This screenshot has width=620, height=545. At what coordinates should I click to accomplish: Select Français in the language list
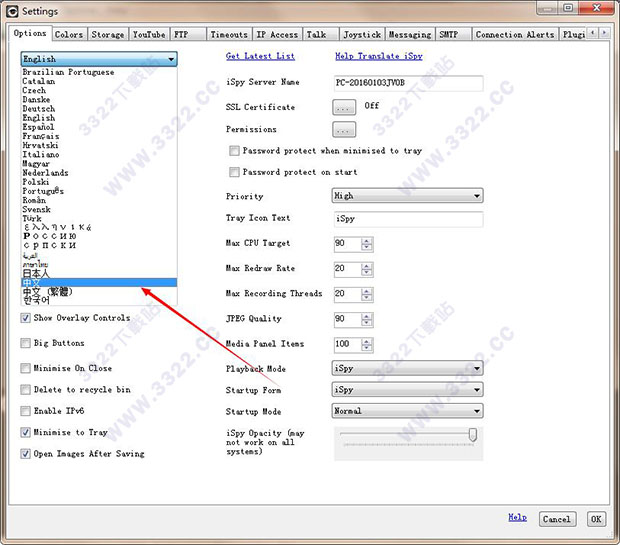[x=99, y=136]
